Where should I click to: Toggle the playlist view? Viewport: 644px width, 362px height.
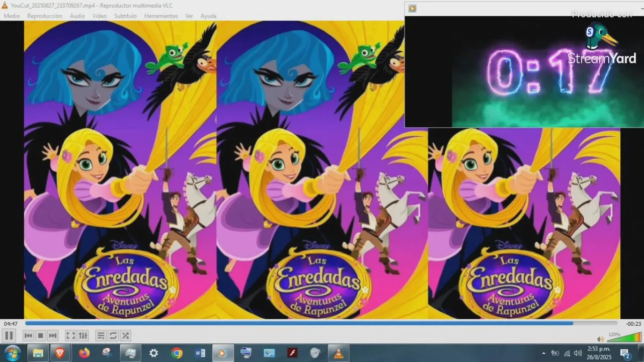(x=101, y=335)
